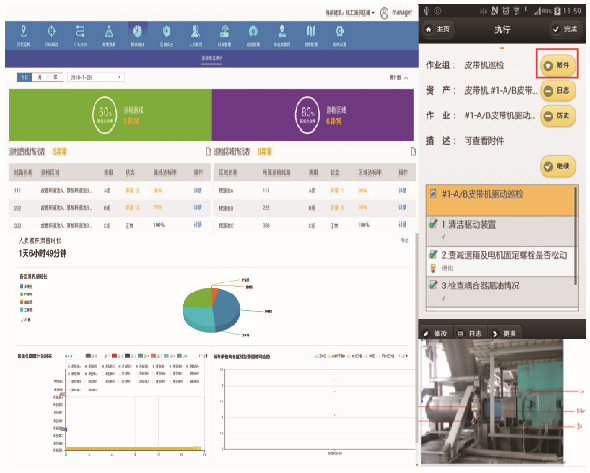Viewport: 590px width, 473px height.
Task: Tap the 附件 attachment button
Action: pos(558,65)
